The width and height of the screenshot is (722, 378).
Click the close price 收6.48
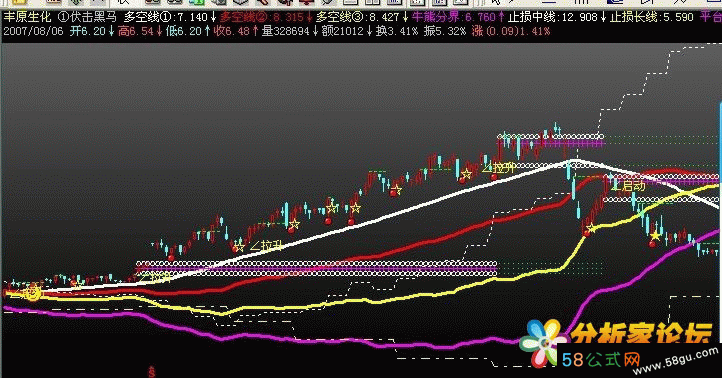236,31
